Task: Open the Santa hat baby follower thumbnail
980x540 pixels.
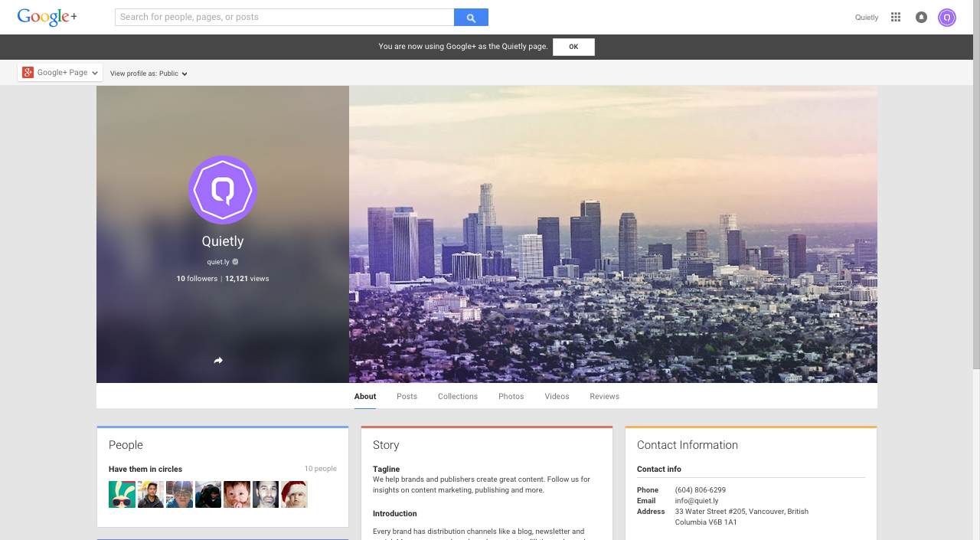Action: [x=294, y=494]
